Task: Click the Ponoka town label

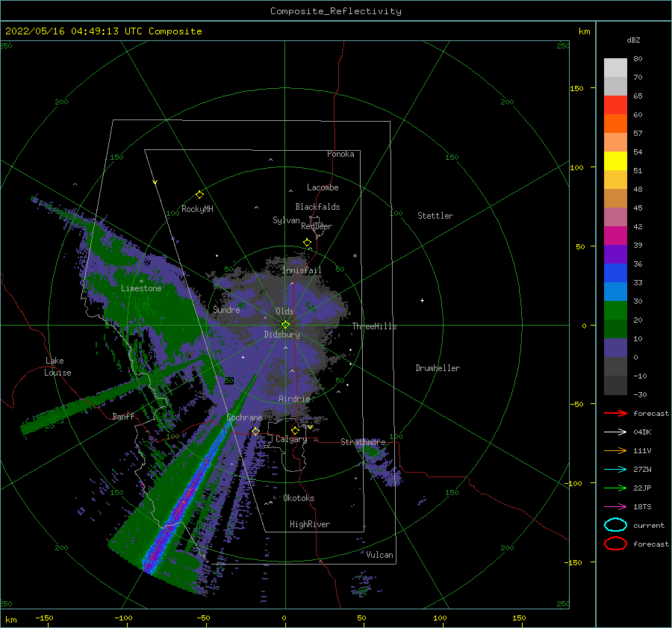Action: coord(340,154)
